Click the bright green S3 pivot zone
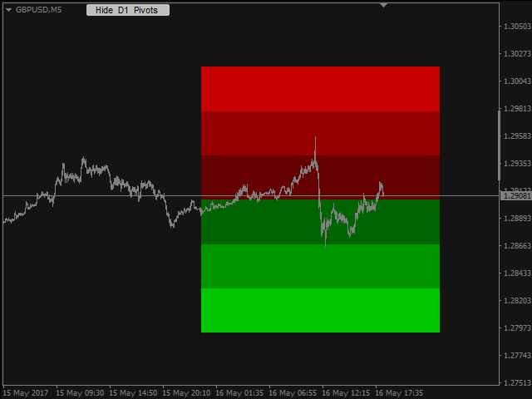Viewport: 532px width, 399px height. click(320, 310)
